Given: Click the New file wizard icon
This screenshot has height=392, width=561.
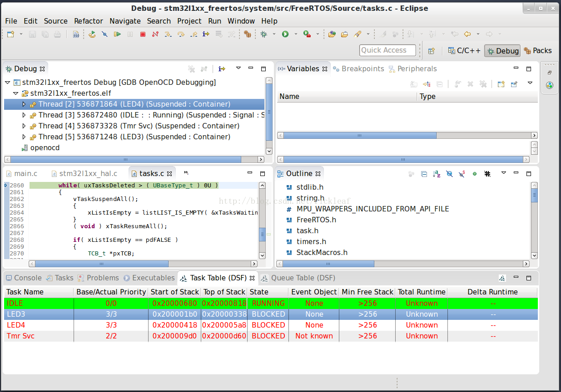Looking at the screenshot, I should 10,34.
